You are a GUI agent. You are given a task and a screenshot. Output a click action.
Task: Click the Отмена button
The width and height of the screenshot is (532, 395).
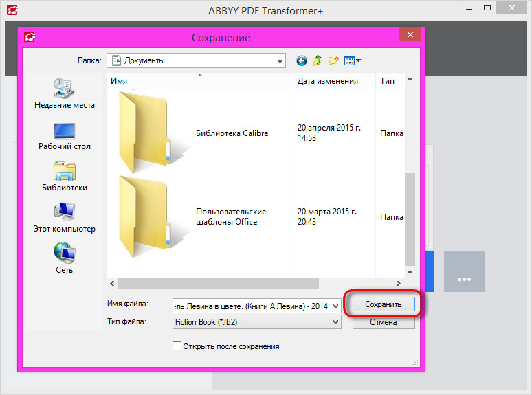tap(384, 322)
